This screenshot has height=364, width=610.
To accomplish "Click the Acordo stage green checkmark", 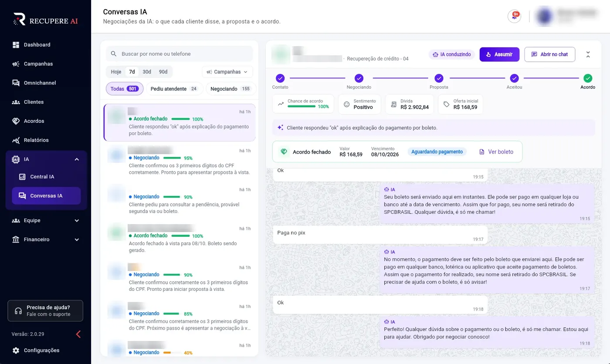I will 588,78.
